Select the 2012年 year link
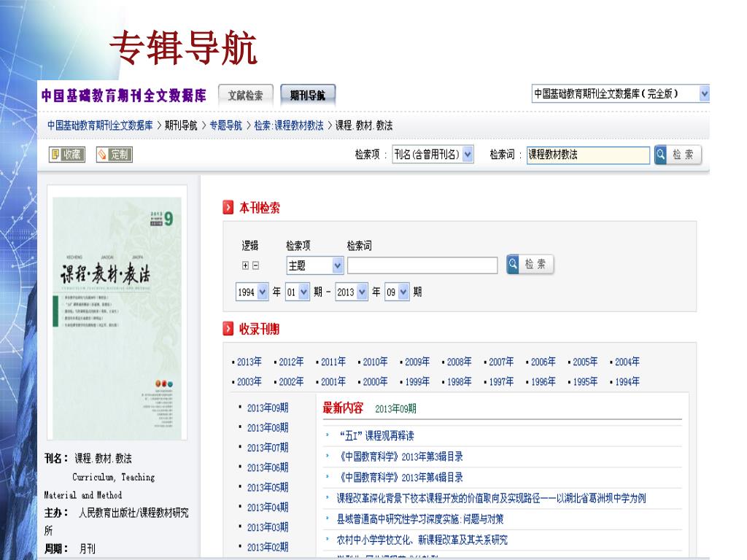 tap(291, 362)
